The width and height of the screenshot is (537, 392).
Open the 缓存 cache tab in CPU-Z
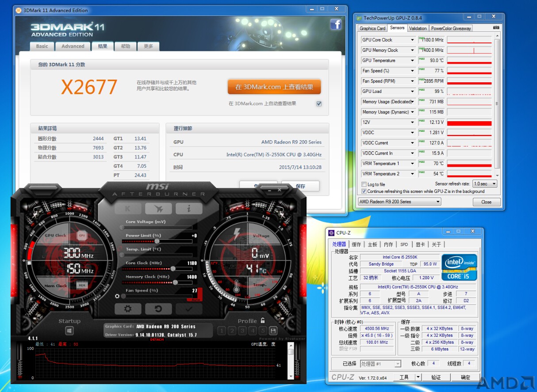click(356, 244)
